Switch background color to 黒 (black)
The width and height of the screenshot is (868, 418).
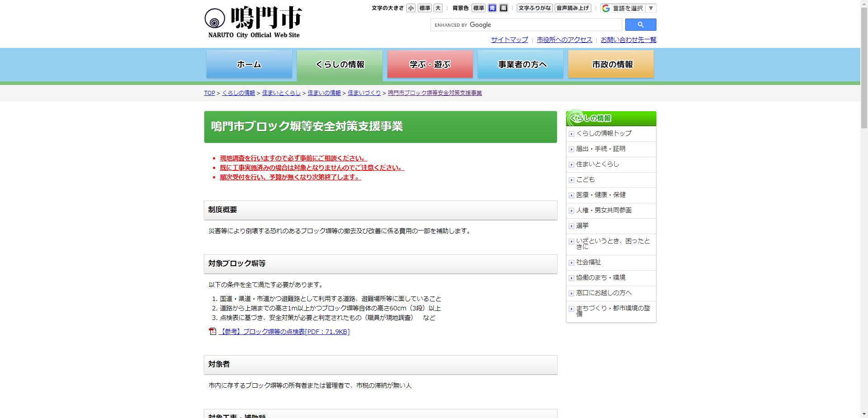tap(503, 8)
